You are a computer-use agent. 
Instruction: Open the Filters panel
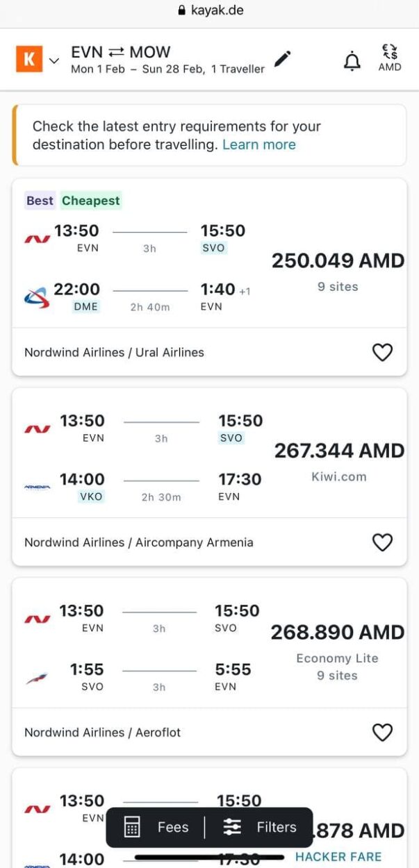[260, 827]
